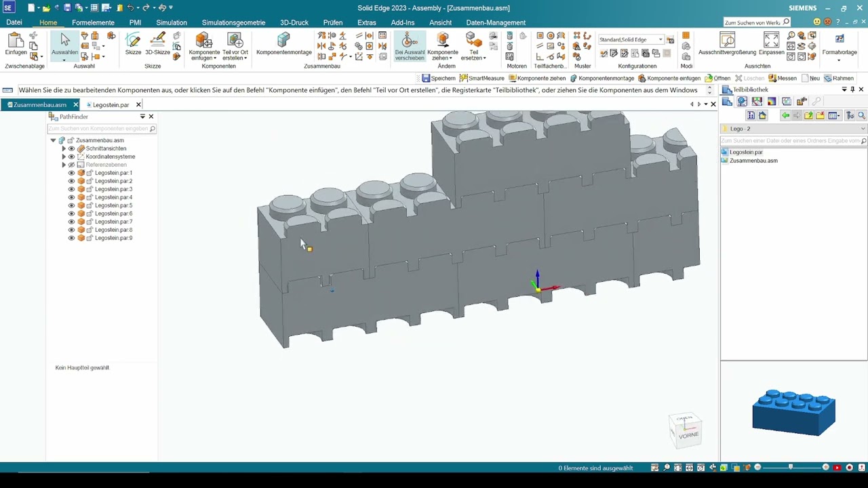
Task: Click the Speichern save icon
Action: pyautogui.click(x=438, y=78)
